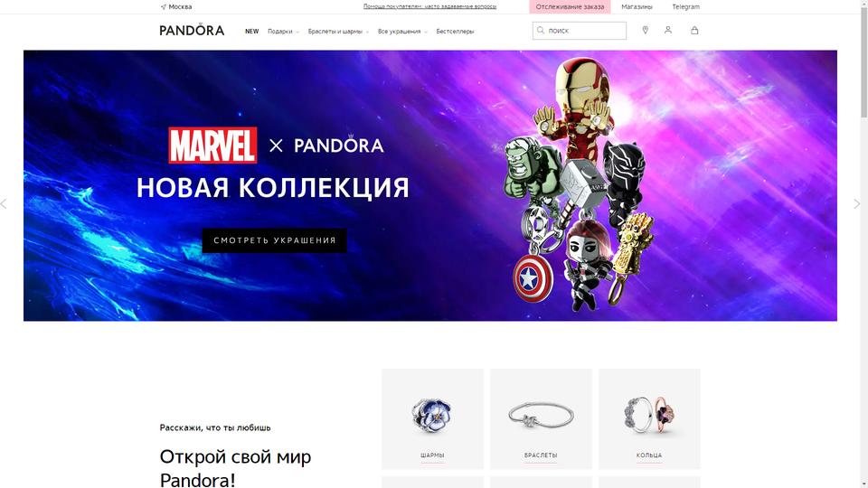Open the user account icon
Image resolution: width=868 pixels, height=488 pixels.
pyautogui.click(x=668, y=31)
